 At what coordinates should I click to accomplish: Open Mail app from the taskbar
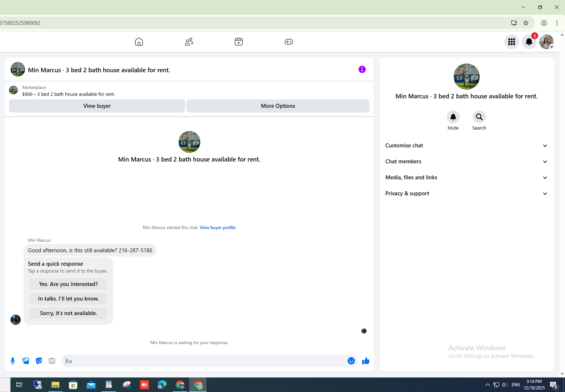pos(91,385)
